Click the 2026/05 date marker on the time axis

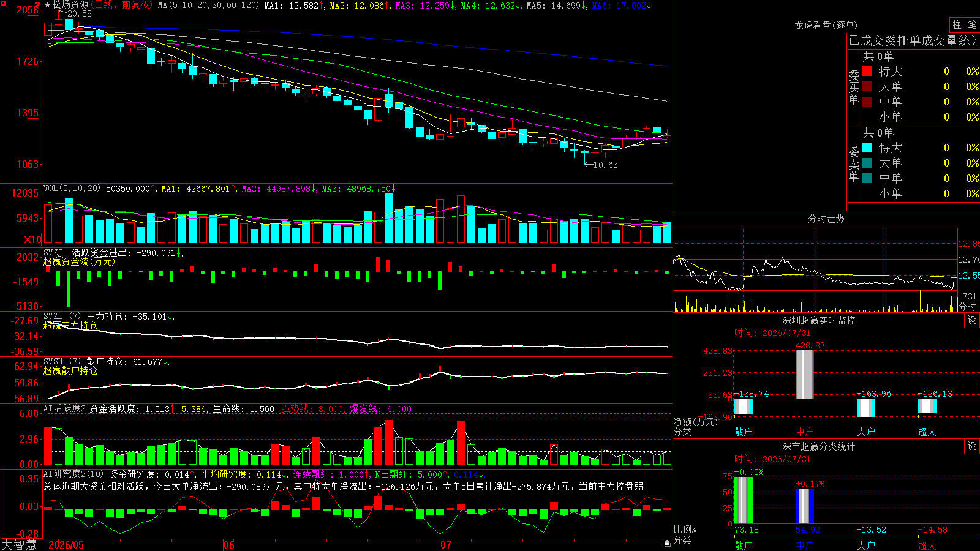tap(66, 545)
